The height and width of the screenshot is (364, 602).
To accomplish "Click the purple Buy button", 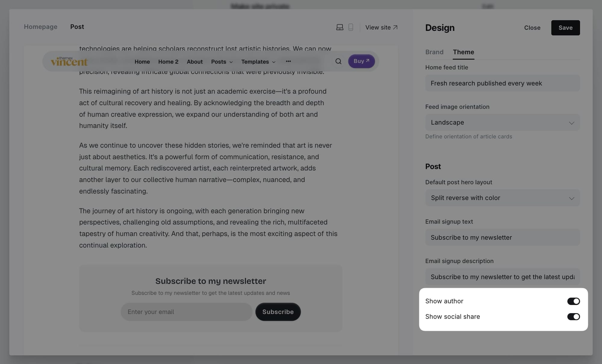I will coord(361,61).
